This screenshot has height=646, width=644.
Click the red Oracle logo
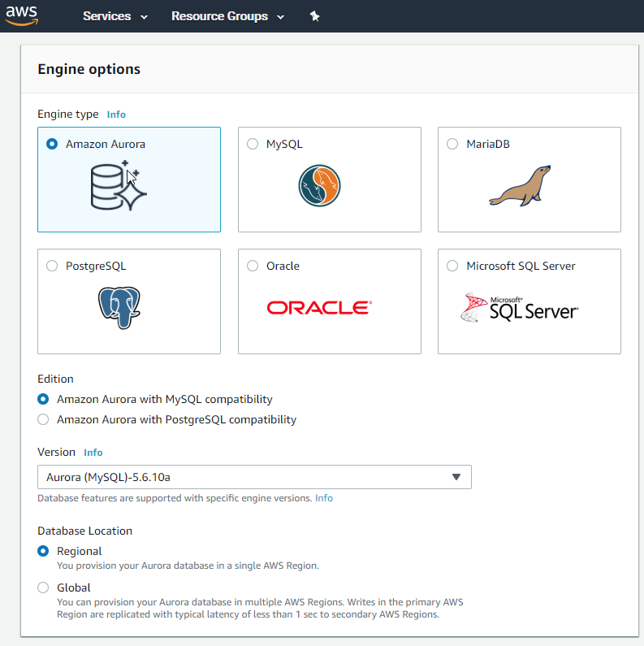(319, 308)
